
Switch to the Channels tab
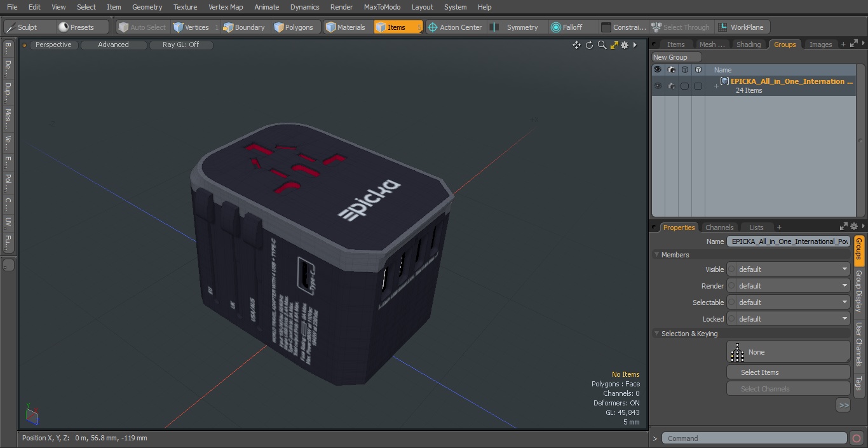tap(719, 227)
